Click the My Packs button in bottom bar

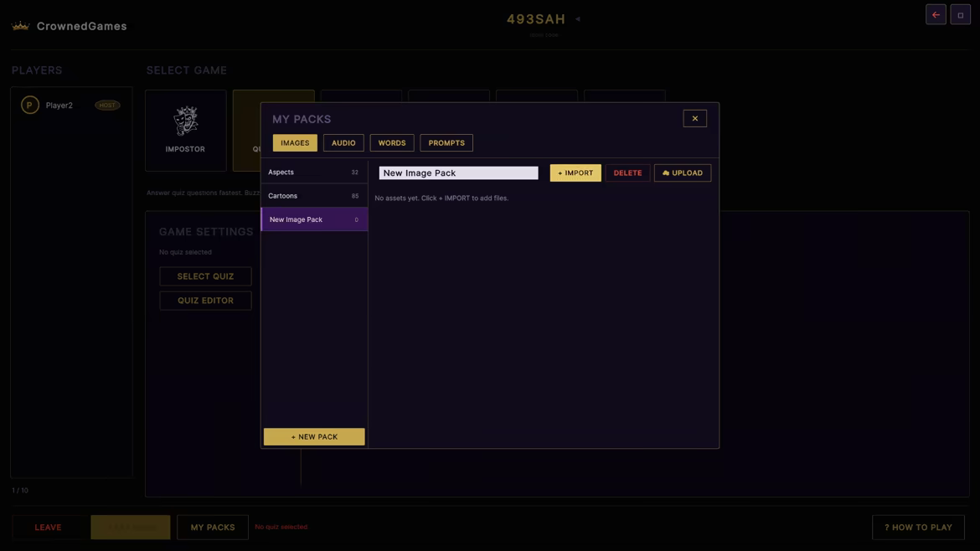pos(213,528)
